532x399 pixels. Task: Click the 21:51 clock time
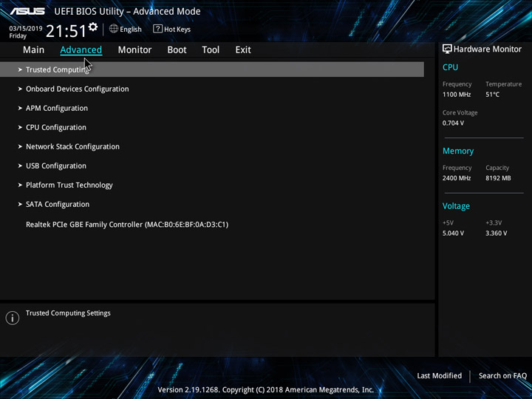66,31
